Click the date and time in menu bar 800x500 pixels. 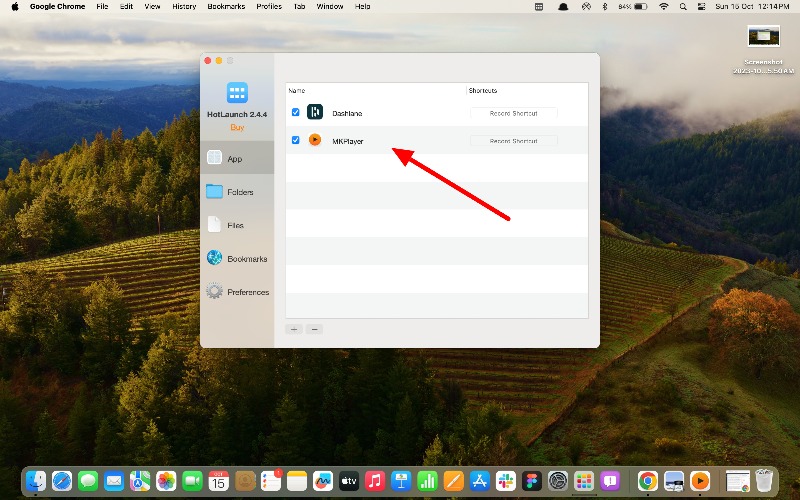click(x=752, y=7)
